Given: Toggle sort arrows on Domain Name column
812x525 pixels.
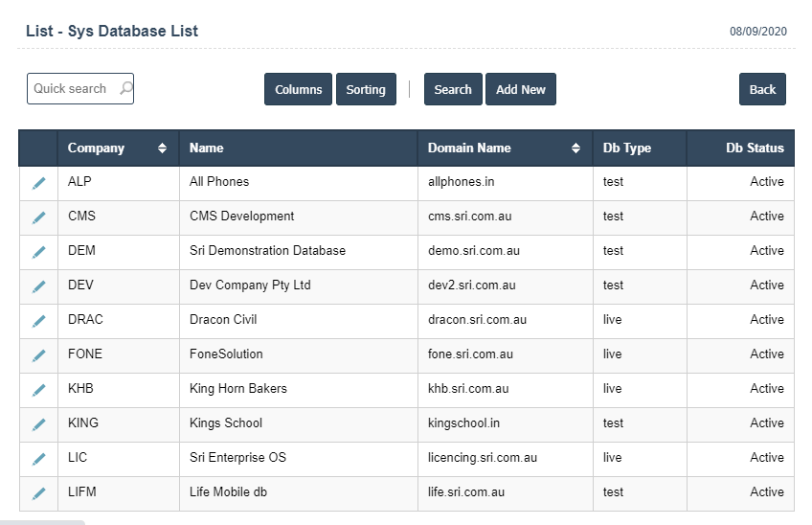Looking at the screenshot, I should (575, 148).
